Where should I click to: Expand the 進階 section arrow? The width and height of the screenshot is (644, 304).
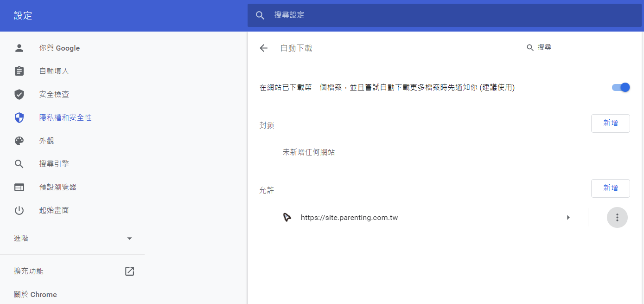pos(129,239)
